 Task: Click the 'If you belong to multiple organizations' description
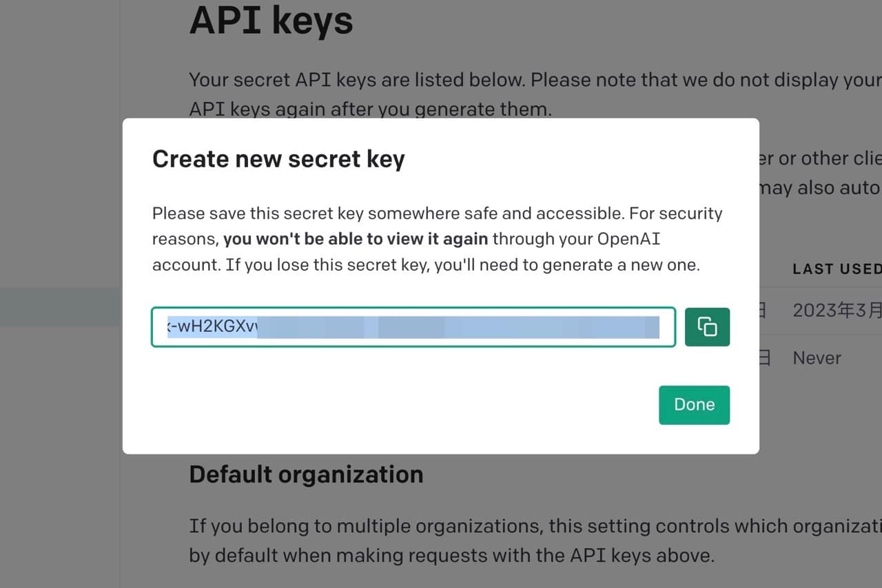tap(535, 526)
